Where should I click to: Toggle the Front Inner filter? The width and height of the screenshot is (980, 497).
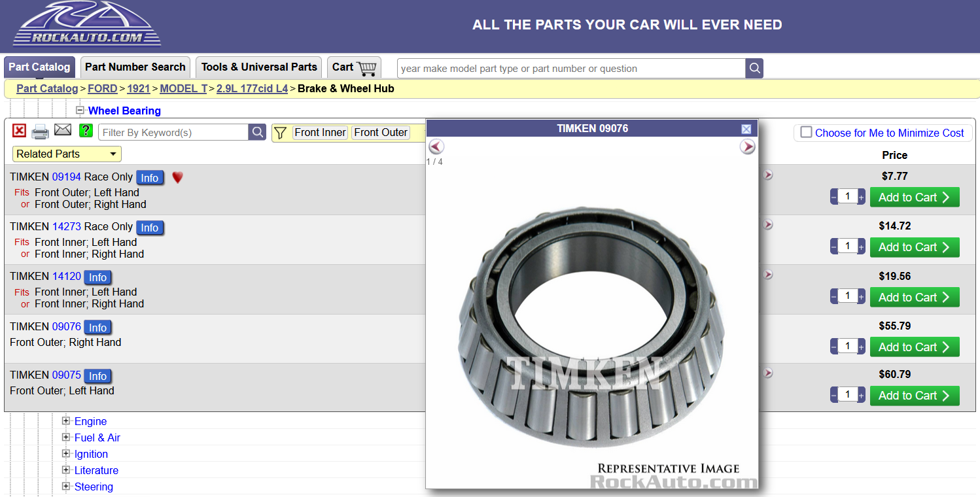click(320, 133)
